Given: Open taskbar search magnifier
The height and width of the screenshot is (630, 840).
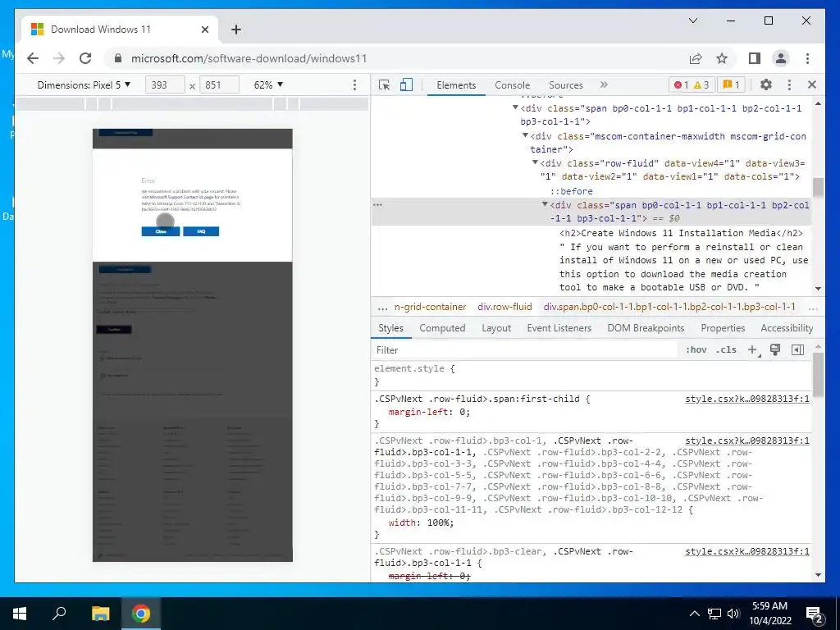Looking at the screenshot, I should 59,614.
